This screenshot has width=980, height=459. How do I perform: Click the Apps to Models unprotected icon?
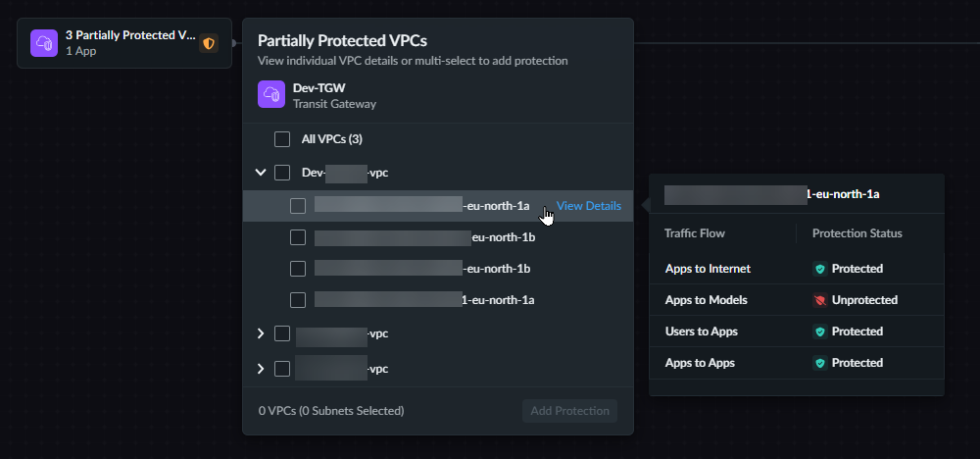pyautogui.click(x=819, y=300)
